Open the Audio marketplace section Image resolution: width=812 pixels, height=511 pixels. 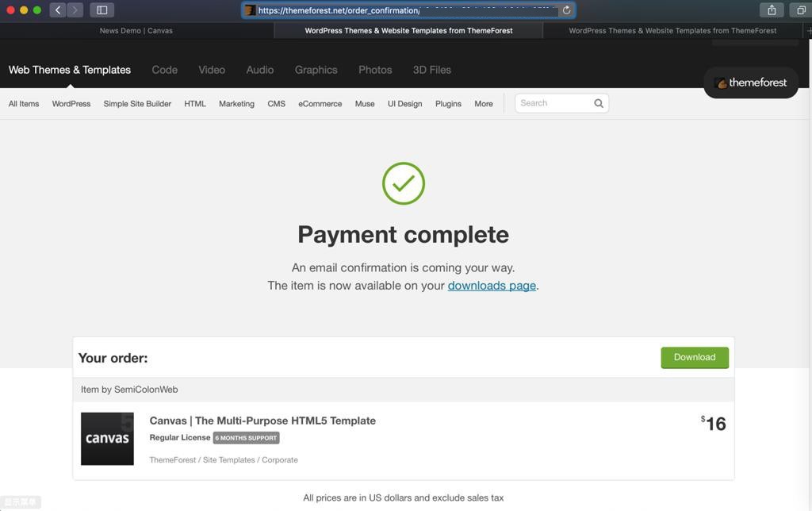(260, 70)
